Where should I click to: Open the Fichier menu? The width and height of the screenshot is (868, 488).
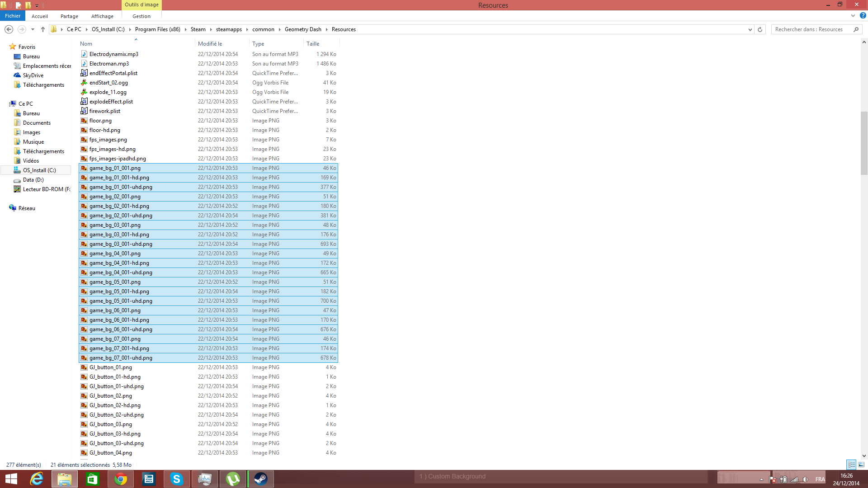tap(13, 16)
